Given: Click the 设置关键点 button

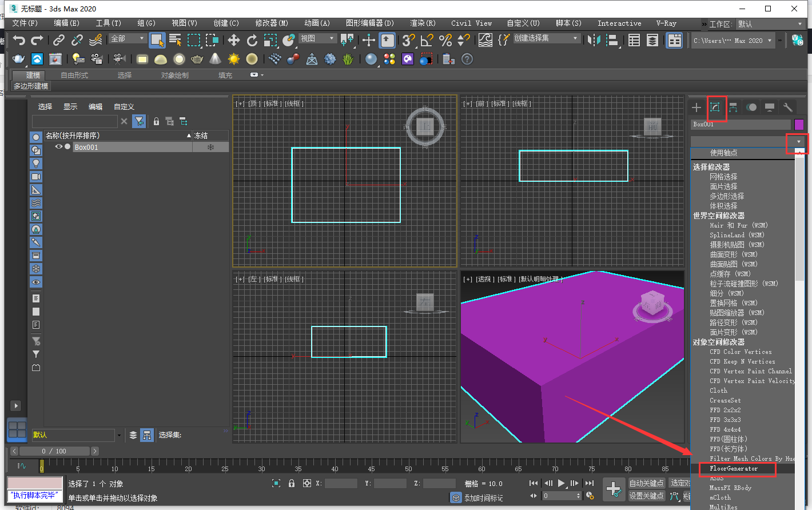Looking at the screenshot, I should pos(646,496).
